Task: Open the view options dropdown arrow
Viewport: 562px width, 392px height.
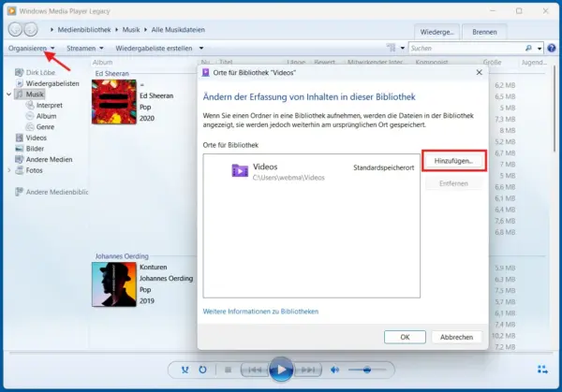Action: (x=403, y=48)
